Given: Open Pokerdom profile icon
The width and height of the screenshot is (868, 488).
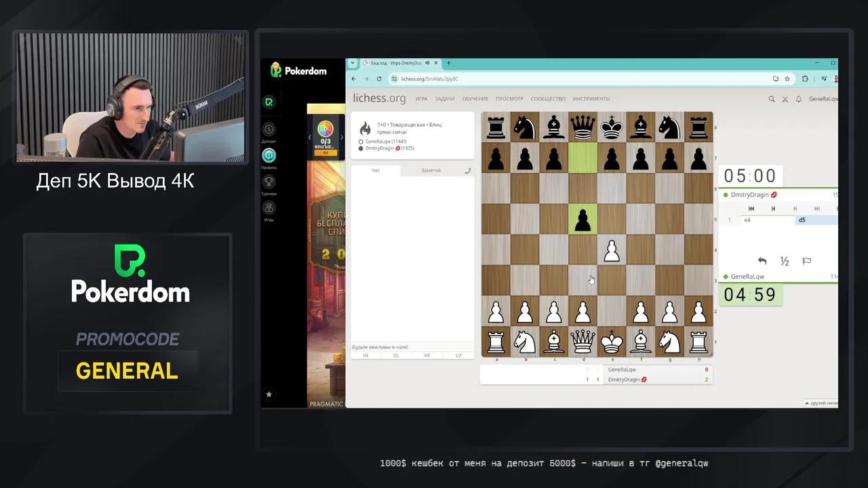Looking at the screenshot, I should pos(269,155).
